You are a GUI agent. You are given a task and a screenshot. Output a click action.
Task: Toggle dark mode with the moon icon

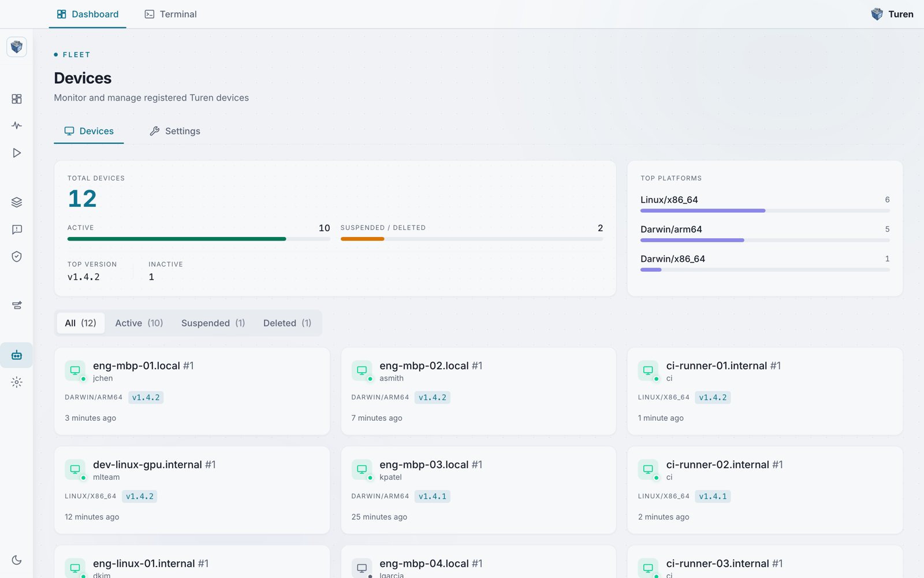(x=17, y=560)
